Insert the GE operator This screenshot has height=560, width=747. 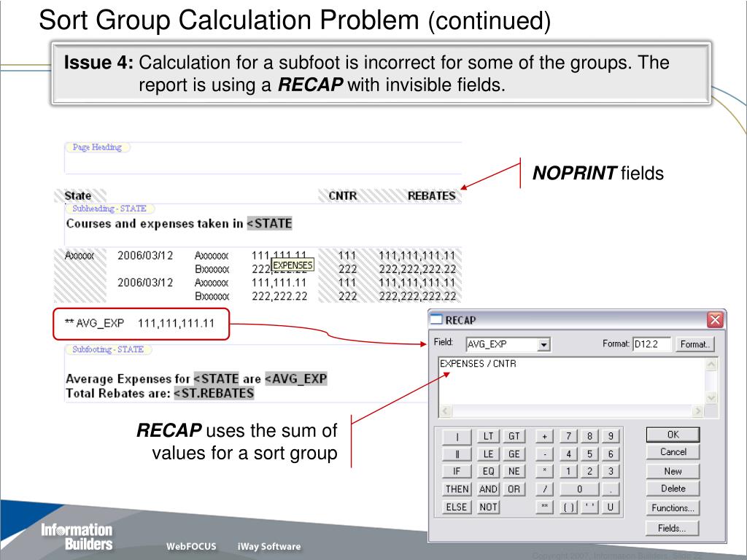point(514,454)
